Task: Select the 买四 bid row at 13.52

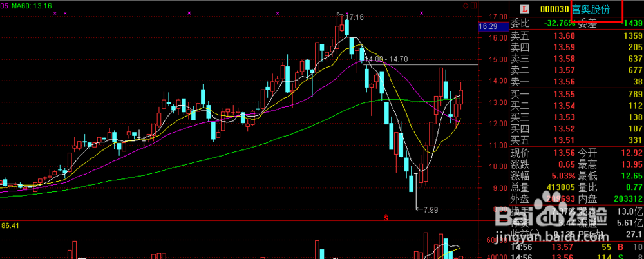Action: (576, 129)
